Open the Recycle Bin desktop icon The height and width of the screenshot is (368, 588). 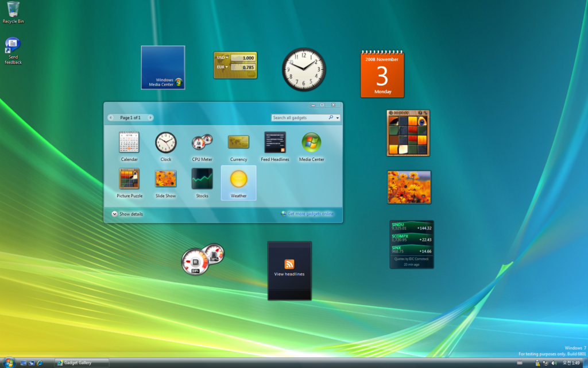coord(13,13)
